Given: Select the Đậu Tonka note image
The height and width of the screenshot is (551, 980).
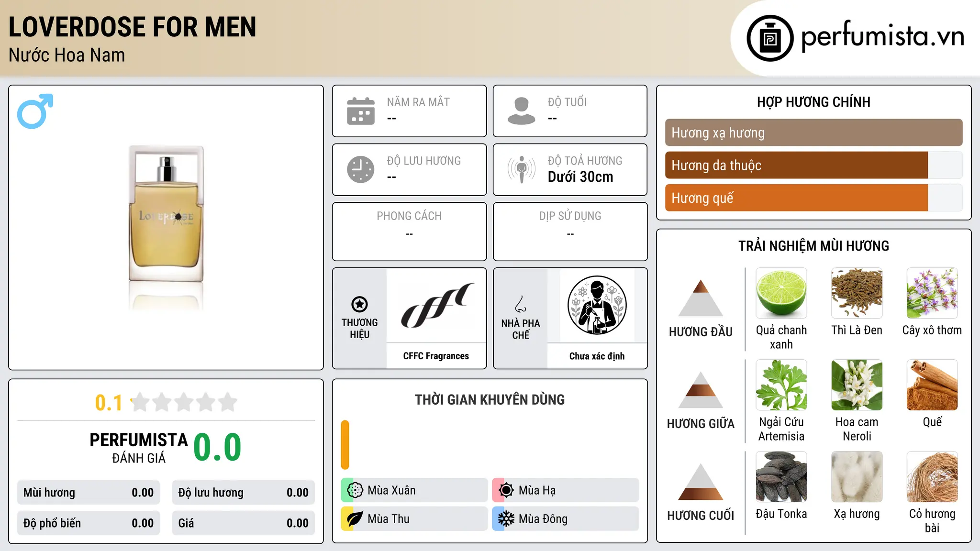Looking at the screenshot, I should pos(781,477).
